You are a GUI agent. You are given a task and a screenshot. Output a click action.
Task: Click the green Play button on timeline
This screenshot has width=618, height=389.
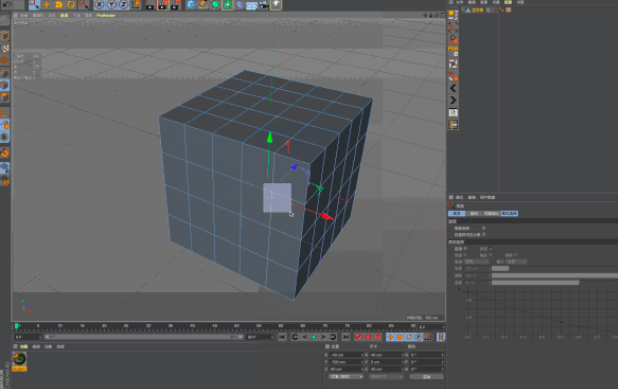click(314, 337)
